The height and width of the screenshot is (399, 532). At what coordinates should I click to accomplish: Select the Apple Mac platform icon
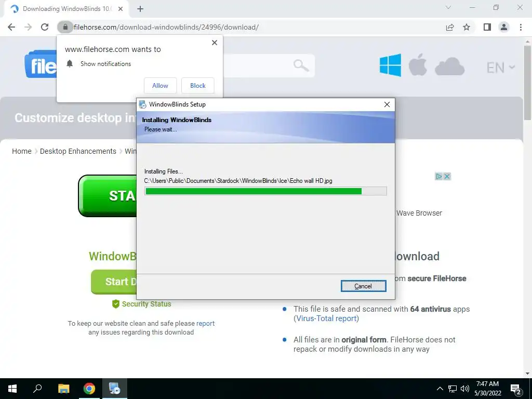pos(418,64)
